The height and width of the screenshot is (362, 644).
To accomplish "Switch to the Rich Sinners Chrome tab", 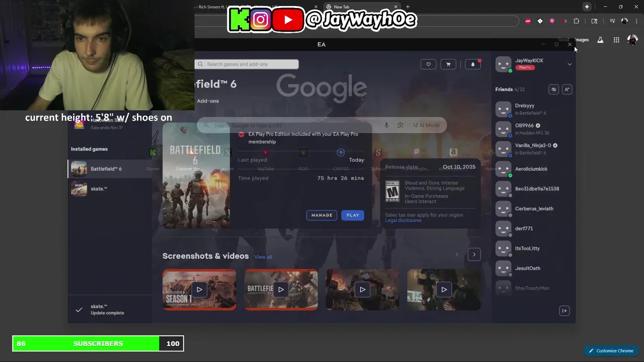I will (x=216, y=7).
